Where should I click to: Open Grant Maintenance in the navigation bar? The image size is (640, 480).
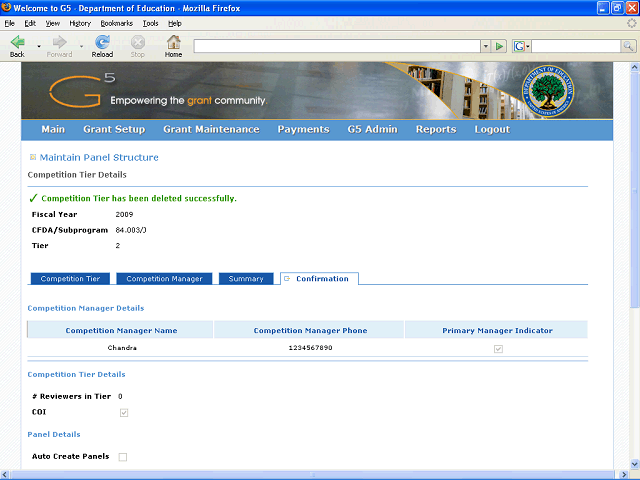coord(211,129)
